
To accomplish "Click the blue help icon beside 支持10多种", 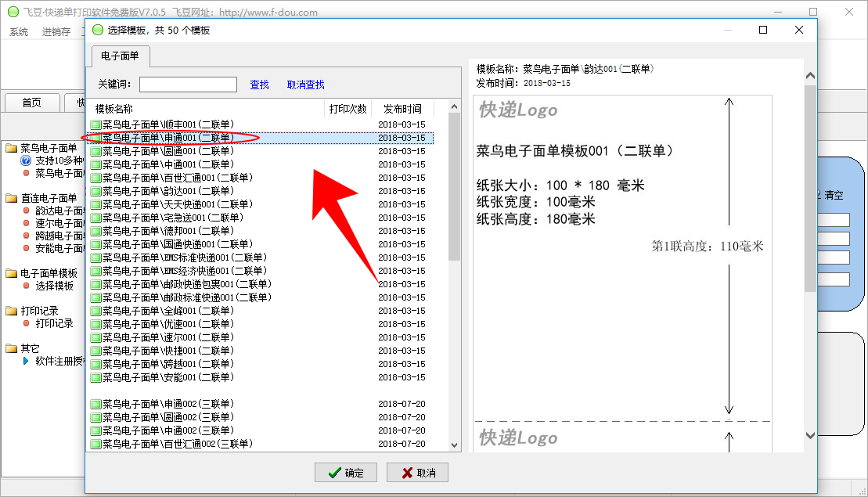I will coord(26,160).
